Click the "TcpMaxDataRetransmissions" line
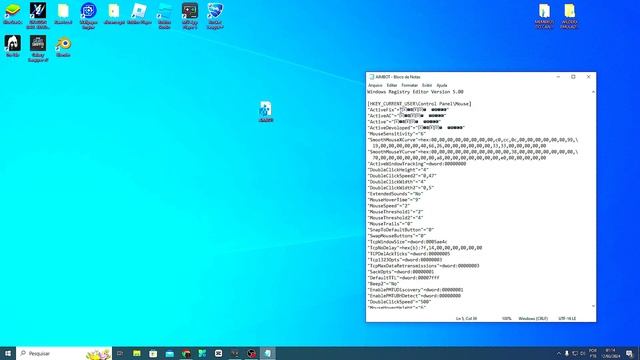Viewport: 640px width, 360px height. coord(423,266)
